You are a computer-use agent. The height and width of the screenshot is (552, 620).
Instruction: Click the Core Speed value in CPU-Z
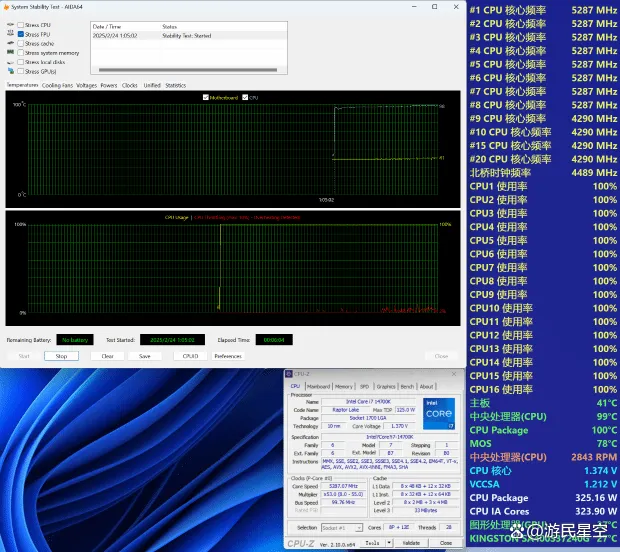coord(343,486)
